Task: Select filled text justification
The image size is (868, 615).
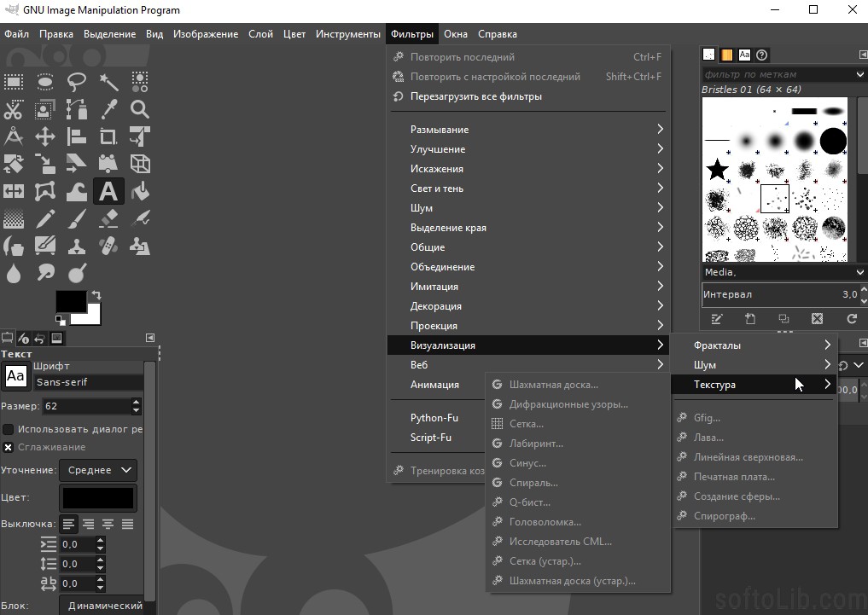Action: pyautogui.click(x=128, y=524)
